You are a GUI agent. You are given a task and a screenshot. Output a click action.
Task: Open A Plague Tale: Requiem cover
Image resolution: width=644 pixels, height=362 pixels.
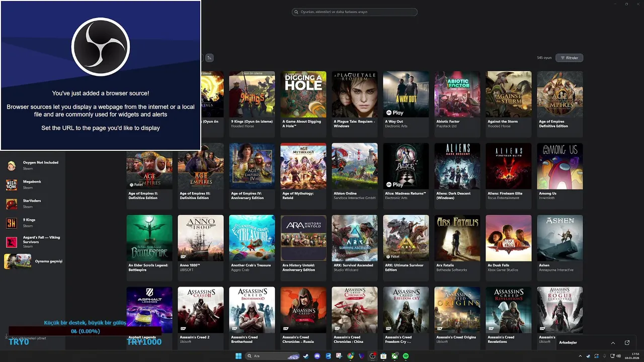click(x=355, y=94)
